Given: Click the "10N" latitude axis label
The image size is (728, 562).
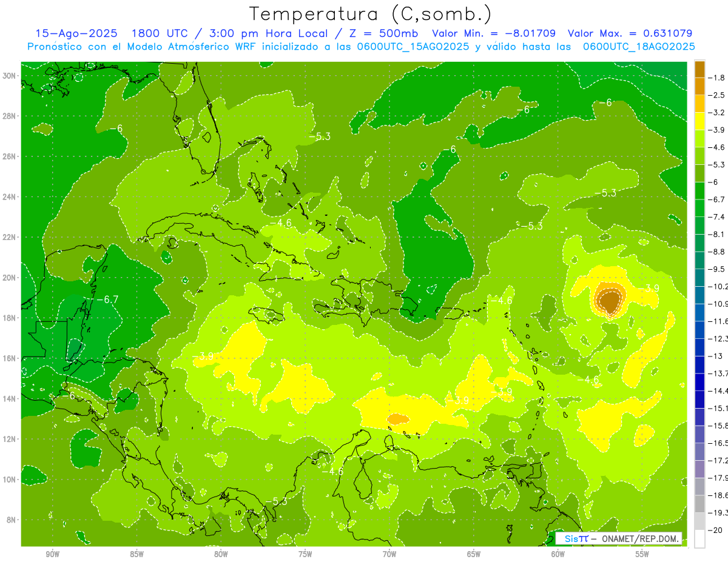Looking at the screenshot, I should click(x=10, y=480).
